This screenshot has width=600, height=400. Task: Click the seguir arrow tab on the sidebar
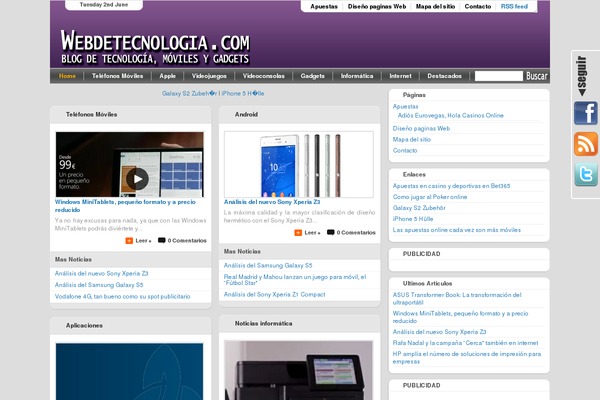pyautogui.click(x=582, y=76)
